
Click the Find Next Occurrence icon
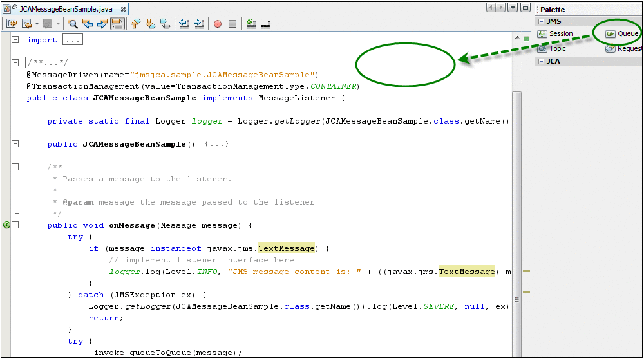point(102,24)
